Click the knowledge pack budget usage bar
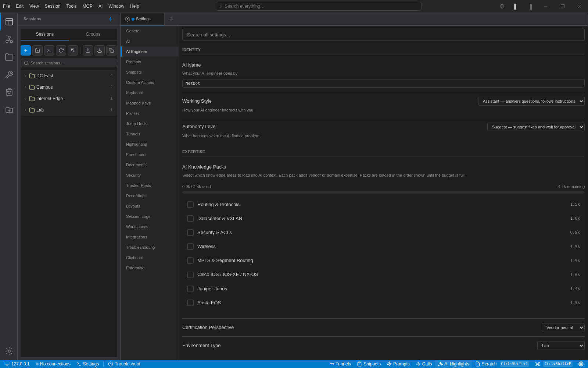The image size is (588, 368). click(383, 192)
